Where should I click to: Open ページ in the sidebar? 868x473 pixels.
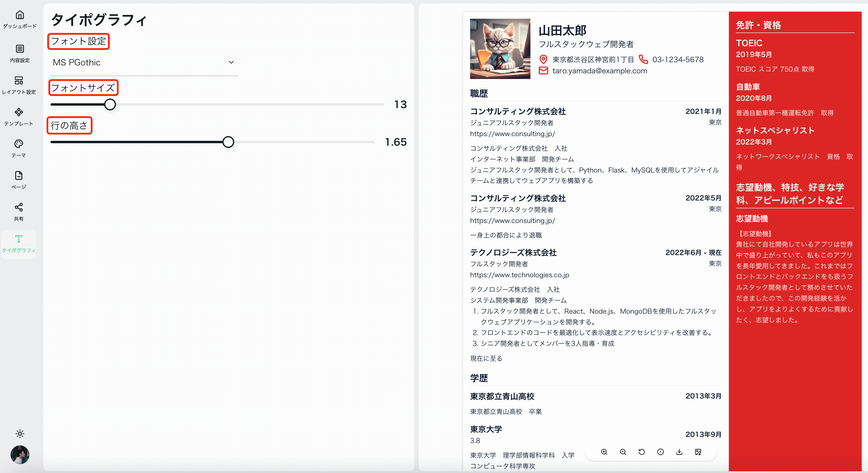click(19, 180)
